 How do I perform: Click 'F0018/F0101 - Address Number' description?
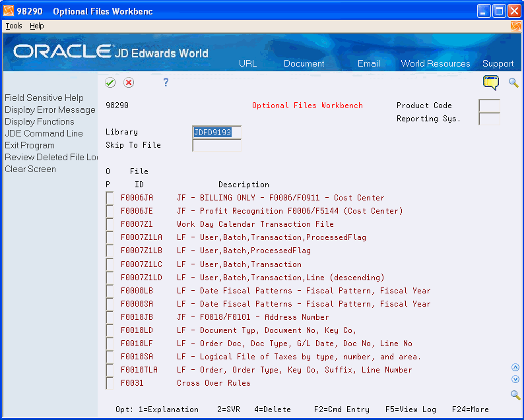pos(265,317)
